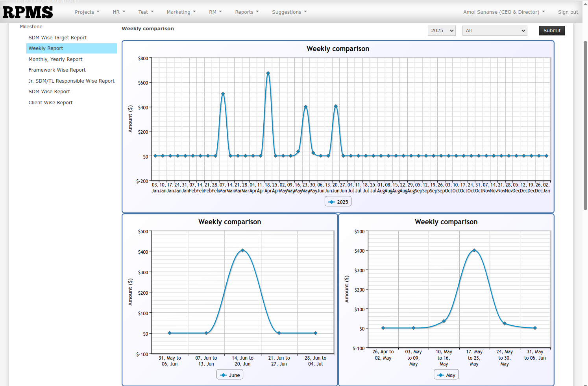Open the All filter dropdown
The image size is (588, 386).
coord(495,31)
